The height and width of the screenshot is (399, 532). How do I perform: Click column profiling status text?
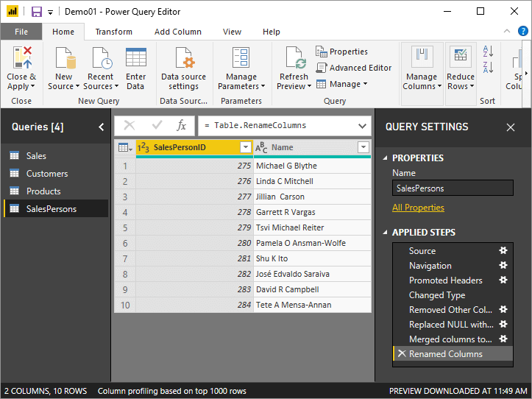(172, 391)
